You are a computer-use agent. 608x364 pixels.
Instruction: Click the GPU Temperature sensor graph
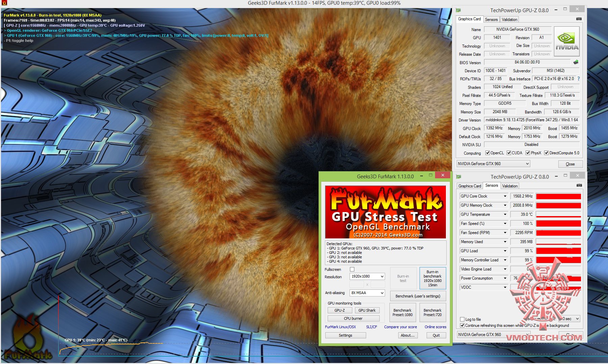click(558, 214)
